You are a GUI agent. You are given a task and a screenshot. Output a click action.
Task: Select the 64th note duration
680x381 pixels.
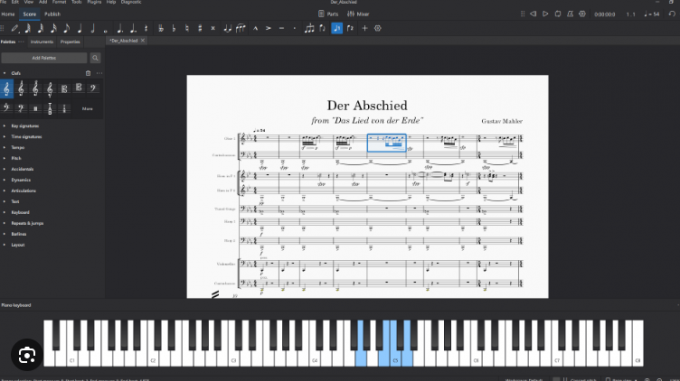point(28,29)
